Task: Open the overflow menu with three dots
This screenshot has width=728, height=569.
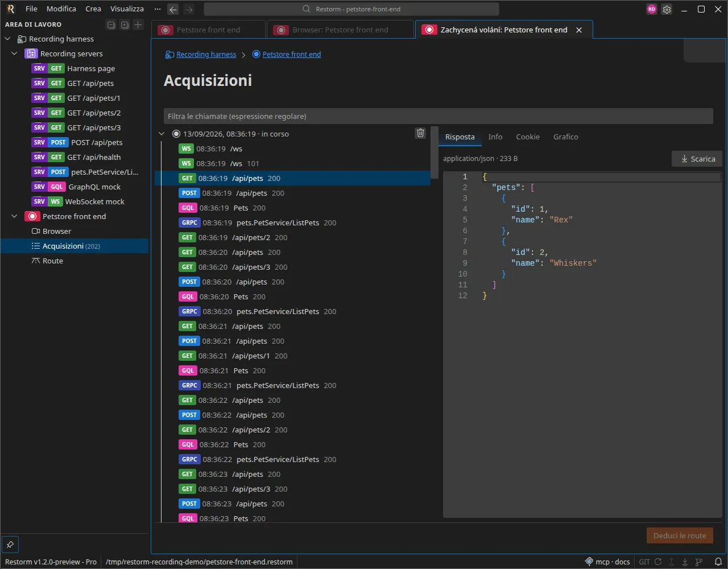Action: point(158,9)
